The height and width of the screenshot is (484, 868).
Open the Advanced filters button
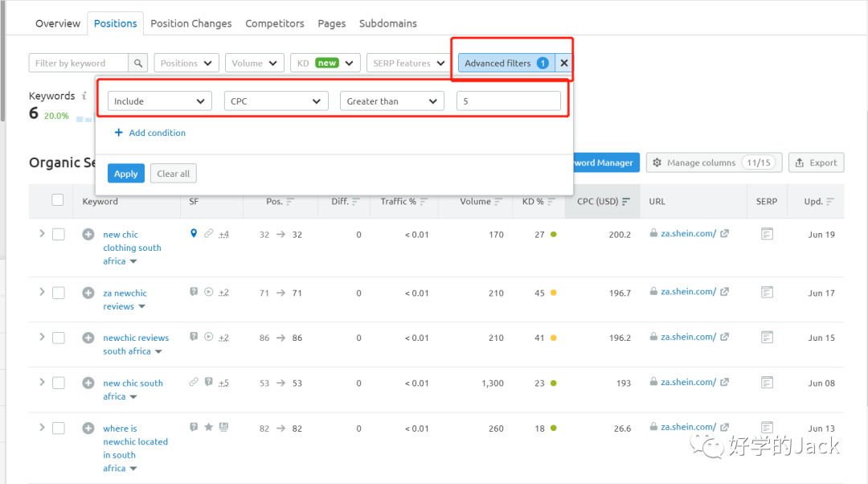pyautogui.click(x=505, y=64)
